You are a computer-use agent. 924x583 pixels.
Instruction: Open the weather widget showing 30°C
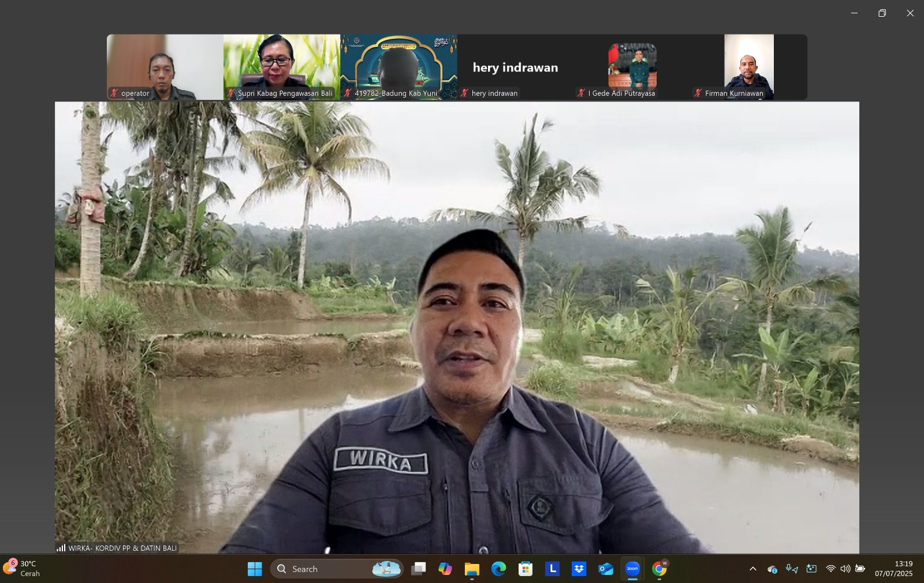coord(22,569)
